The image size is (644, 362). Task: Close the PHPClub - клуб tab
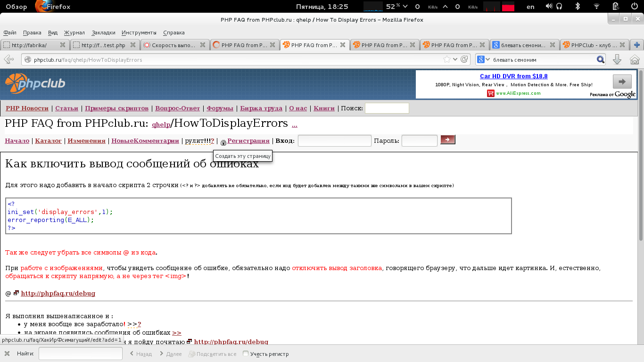[622, 45]
